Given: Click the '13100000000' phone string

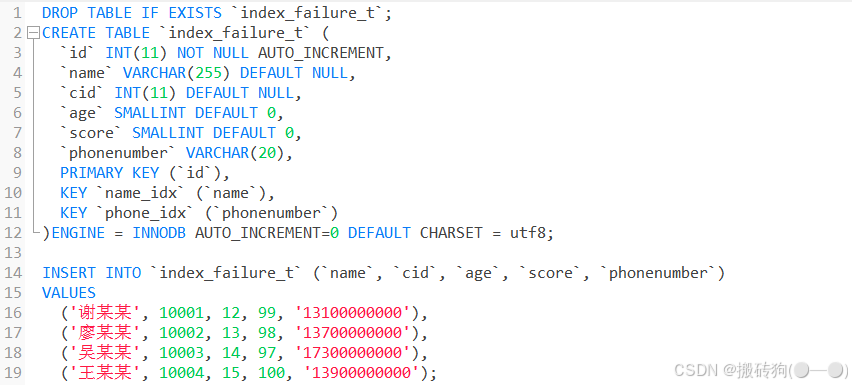Looking at the screenshot, I should point(352,313).
